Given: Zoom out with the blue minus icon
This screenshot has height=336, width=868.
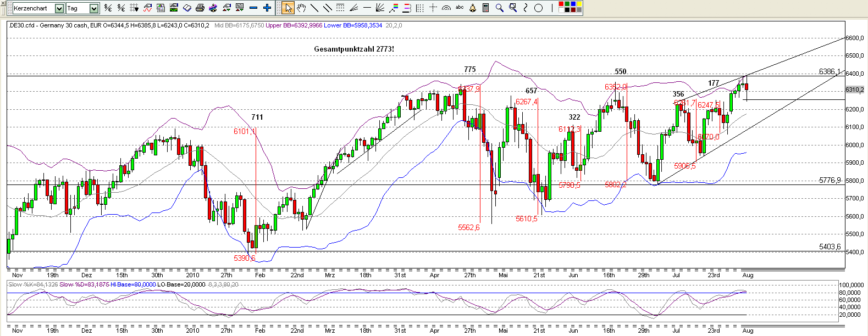Looking at the screenshot, I should click(253, 8).
